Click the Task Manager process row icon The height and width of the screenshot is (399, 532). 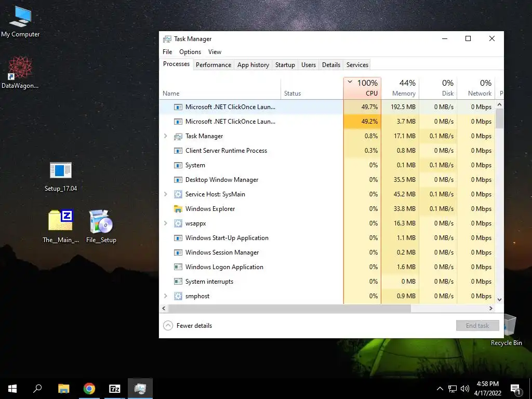pos(178,136)
